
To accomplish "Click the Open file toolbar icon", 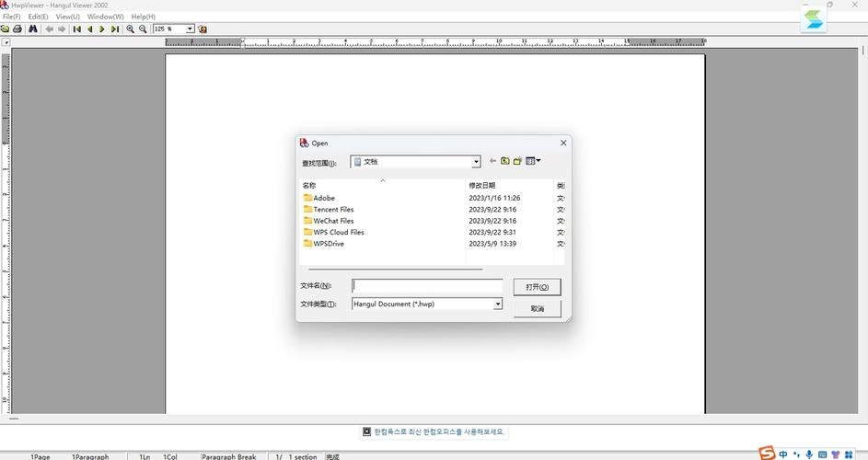I will 6,29.
